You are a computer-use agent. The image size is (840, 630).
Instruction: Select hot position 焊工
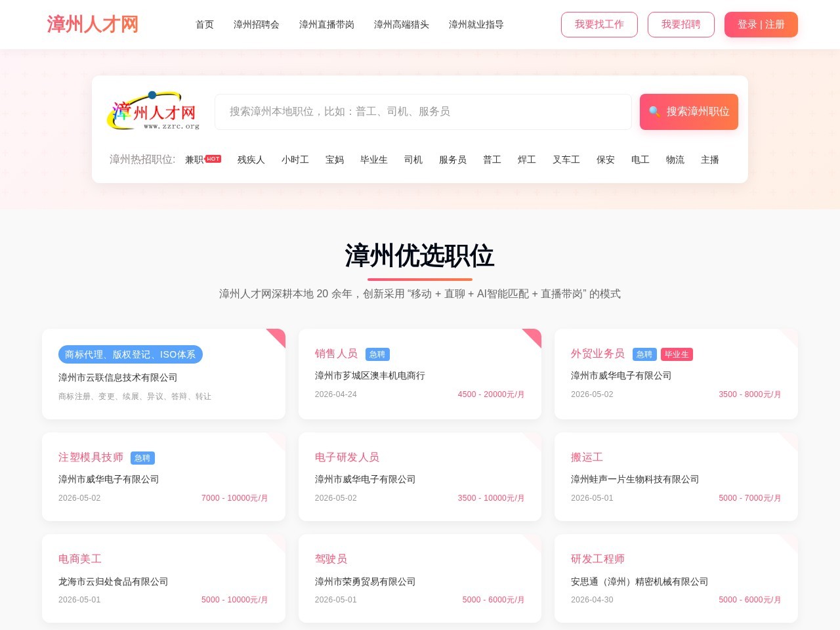[x=527, y=159]
